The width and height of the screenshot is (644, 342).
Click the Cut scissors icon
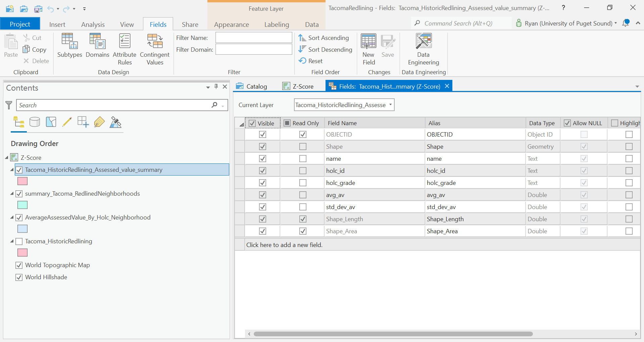[27, 38]
